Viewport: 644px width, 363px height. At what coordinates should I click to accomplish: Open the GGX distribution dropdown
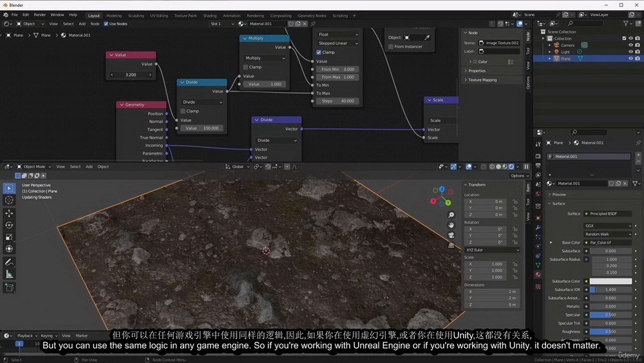click(x=608, y=226)
